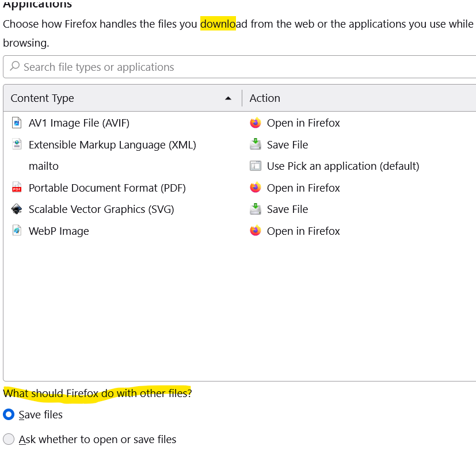This screenshot has width=476, height=450.
Task: Select the Save files radio option
Action: (9, 414)
